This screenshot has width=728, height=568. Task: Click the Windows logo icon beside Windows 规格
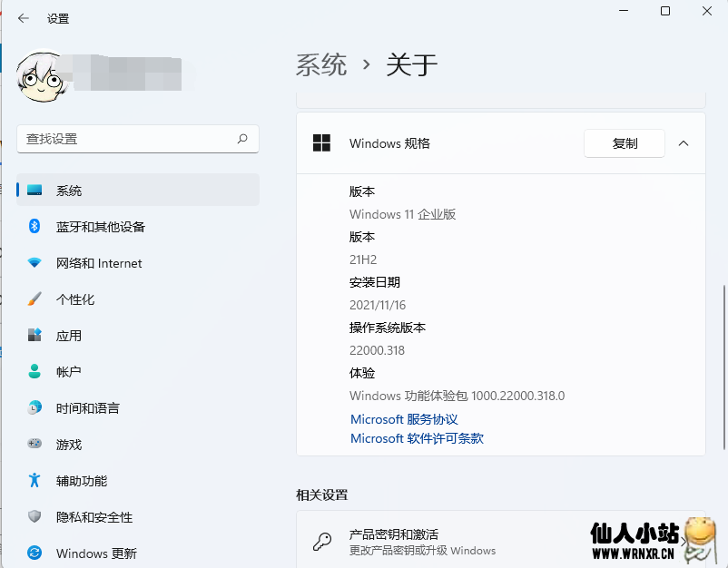tap(321, 143)
